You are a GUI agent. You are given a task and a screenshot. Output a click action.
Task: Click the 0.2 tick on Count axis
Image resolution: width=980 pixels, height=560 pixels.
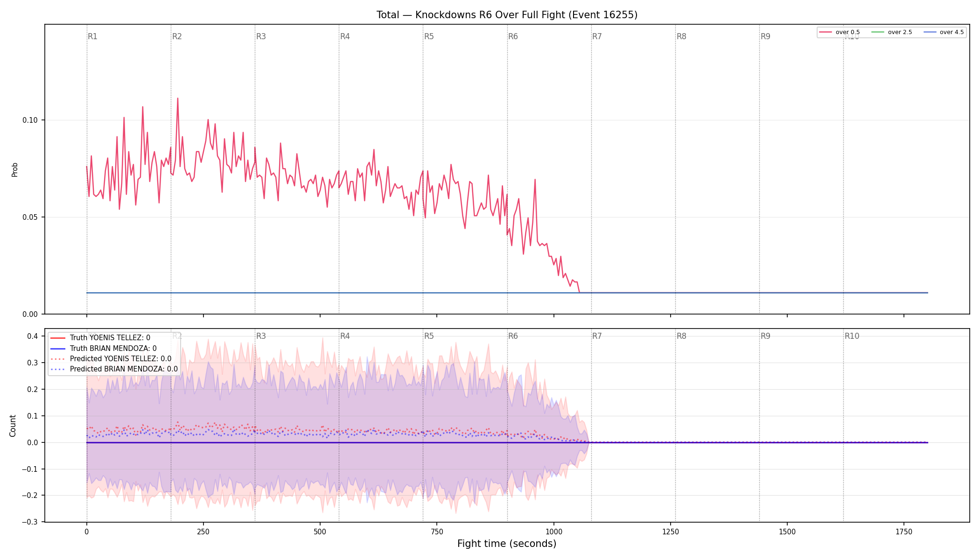[x=33, y=390]
